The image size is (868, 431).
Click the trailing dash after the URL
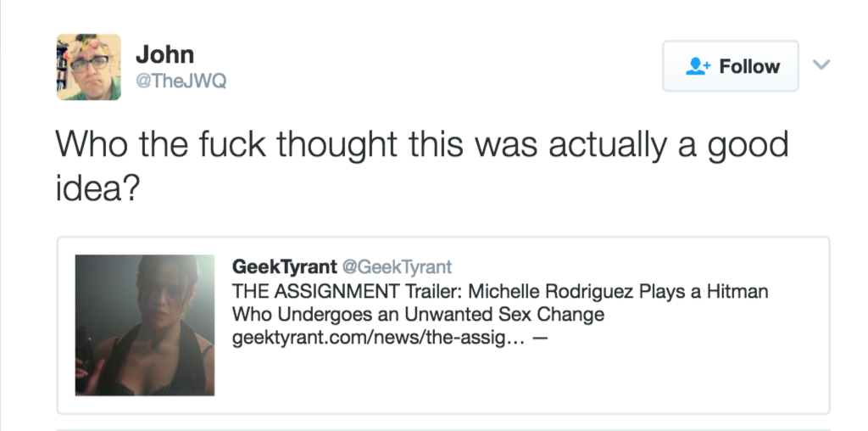pyautogui.click(x=540, y=338)
